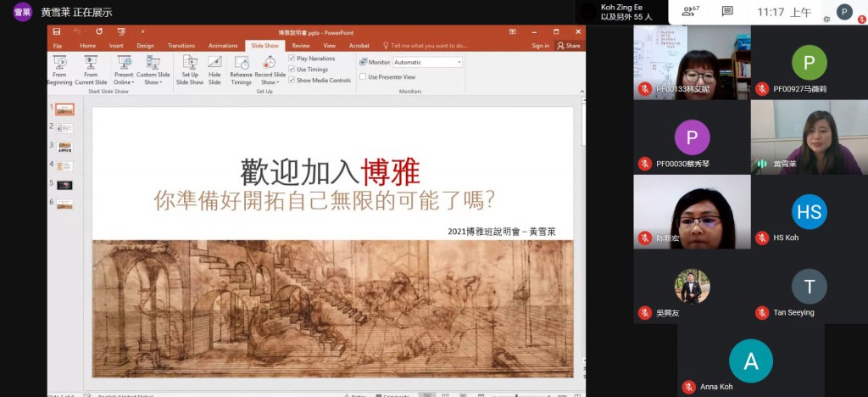
Task: Switch to the Insert tab
Action: (x=116, y=46)
